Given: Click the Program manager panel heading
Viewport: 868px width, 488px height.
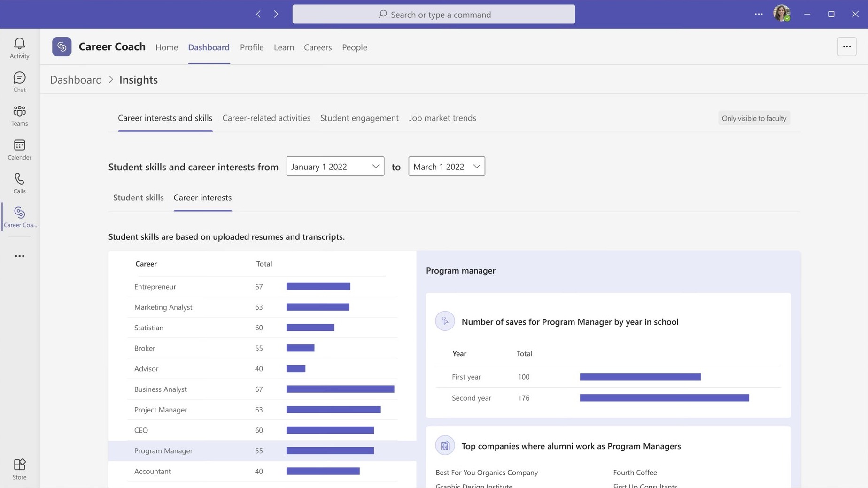Looking at the screenshot, I should click(460, 271).
